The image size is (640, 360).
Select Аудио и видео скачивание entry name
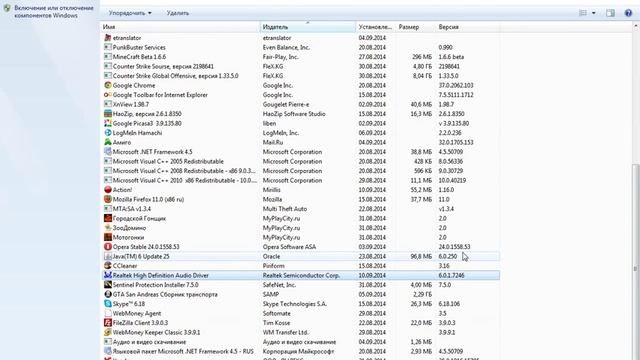click(x=149, y=342)
